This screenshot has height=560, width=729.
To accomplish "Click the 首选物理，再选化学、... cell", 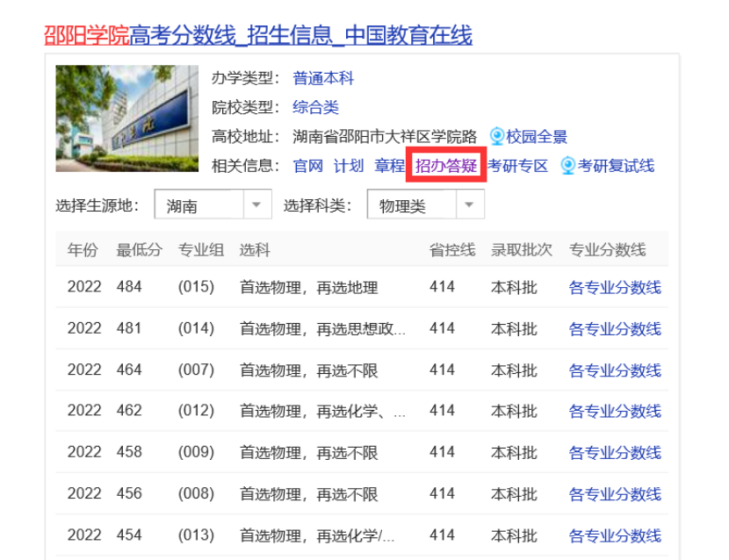I will click(x=322, y=412).
